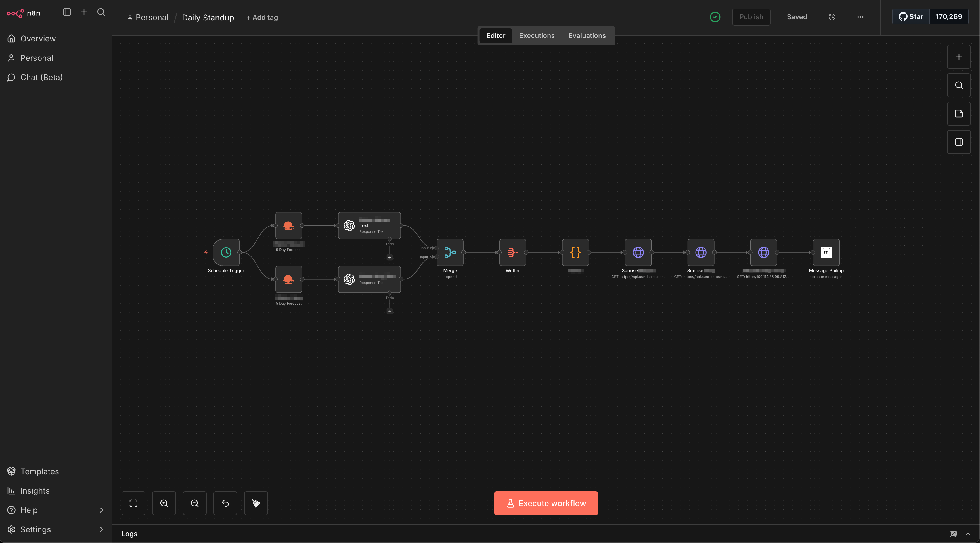
Task: Switch to the Executions tab
Action: coord(536,36)
